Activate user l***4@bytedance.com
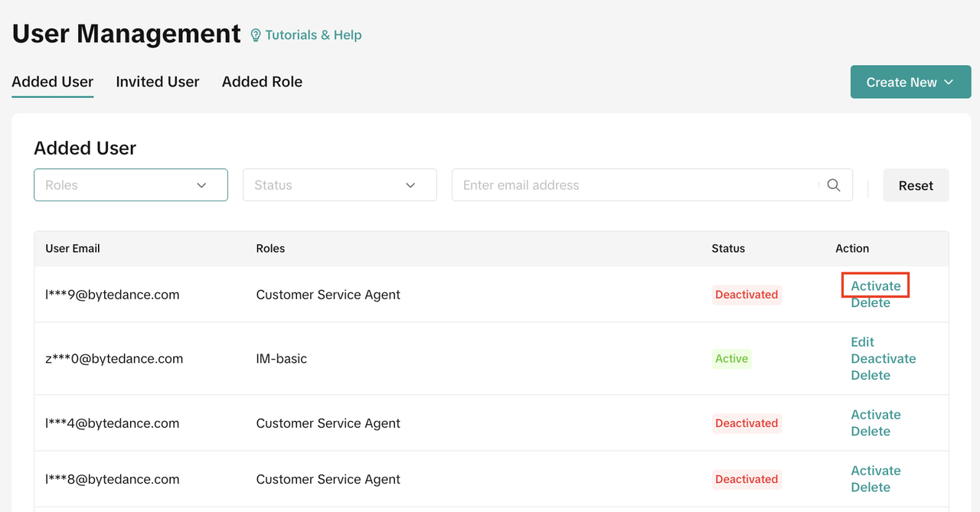Screen dimensions: 980x512 click(876, 415)
